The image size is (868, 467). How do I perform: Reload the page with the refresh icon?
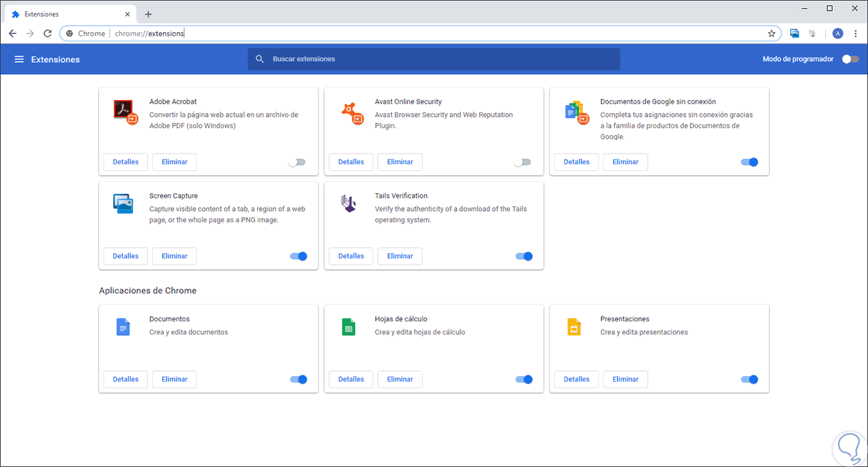[x=47, y=33]
